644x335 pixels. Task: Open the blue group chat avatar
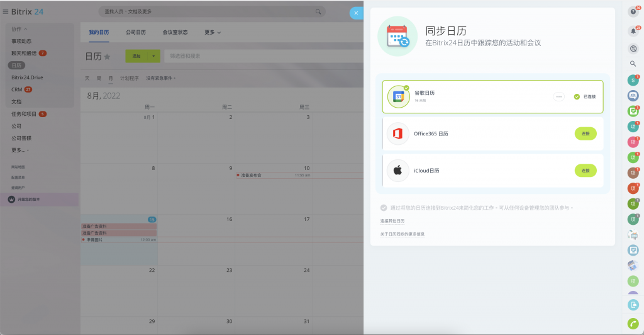633,96
